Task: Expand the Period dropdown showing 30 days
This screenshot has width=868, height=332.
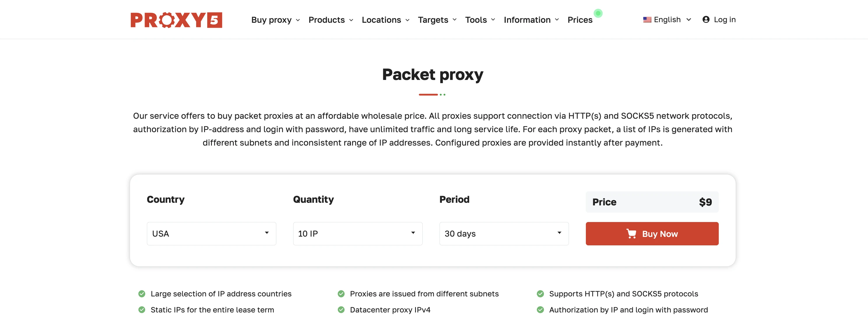Action: click(504, 233)
